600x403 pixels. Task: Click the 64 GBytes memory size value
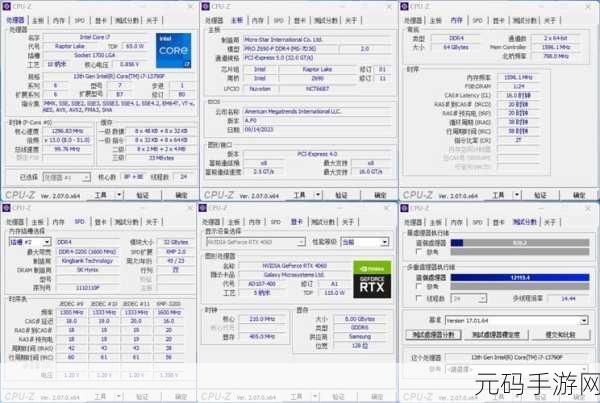[456, 47]
